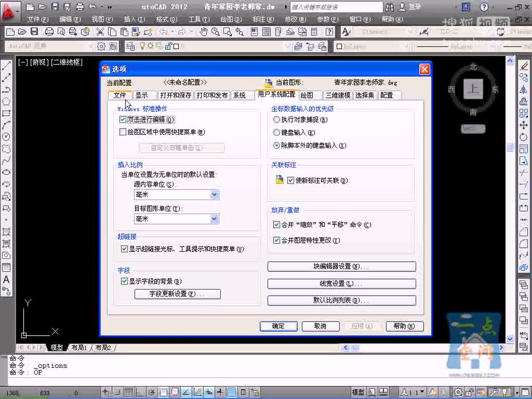Open the 源内容单位 dropdown

tap(177, 195)
